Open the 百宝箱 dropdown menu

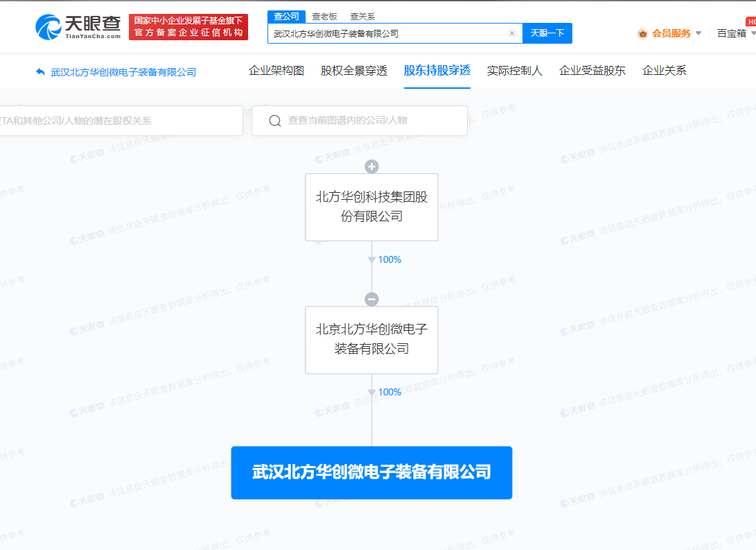[735, 33]
